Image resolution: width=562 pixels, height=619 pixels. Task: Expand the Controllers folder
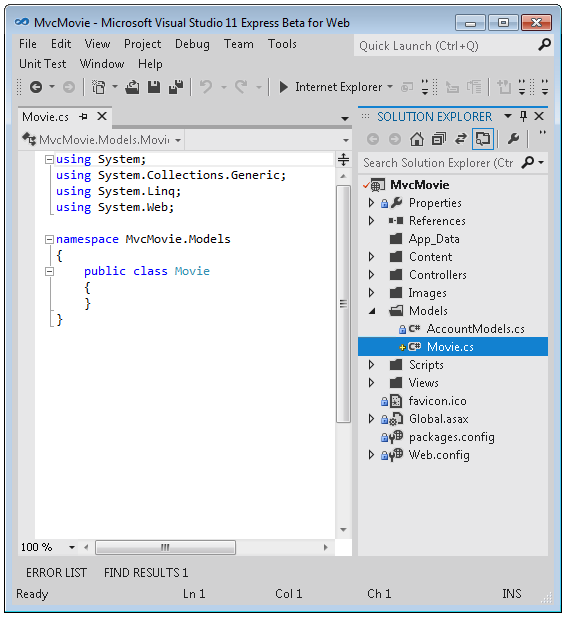click(x=371, y=275)
